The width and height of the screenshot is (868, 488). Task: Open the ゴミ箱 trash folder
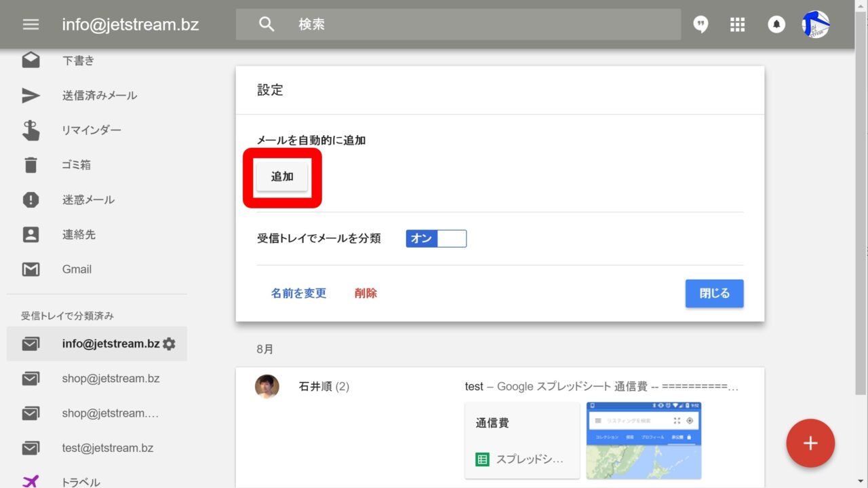point(76,165)
